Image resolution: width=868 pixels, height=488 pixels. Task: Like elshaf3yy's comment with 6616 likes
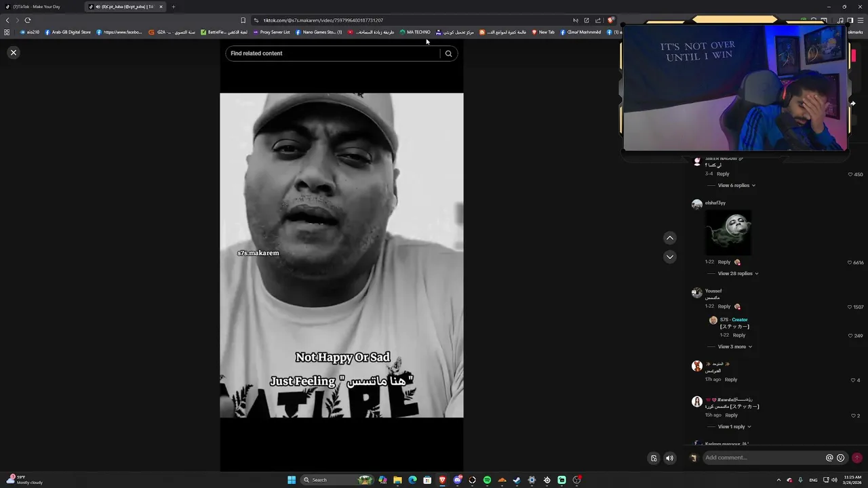(850, 262)
